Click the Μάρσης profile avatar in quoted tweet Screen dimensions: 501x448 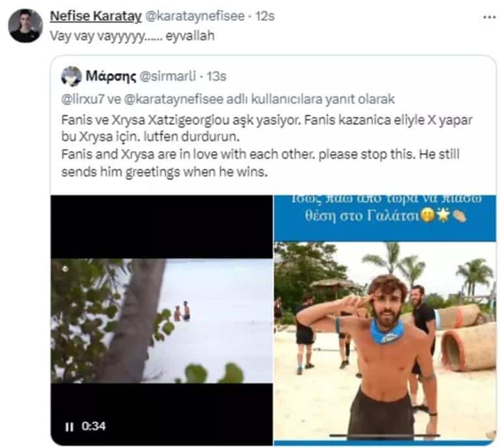pyautogui.click(x=71, y=76)
